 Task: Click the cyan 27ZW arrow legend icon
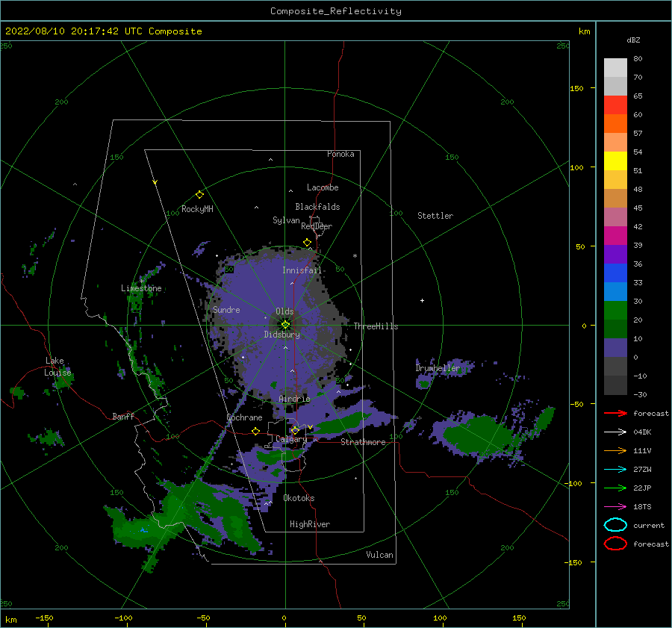[x=615, y=469]
